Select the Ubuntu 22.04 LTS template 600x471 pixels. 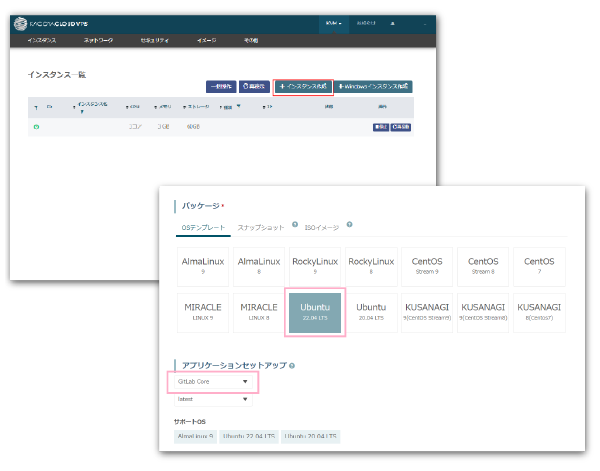(x=315, y=312)
